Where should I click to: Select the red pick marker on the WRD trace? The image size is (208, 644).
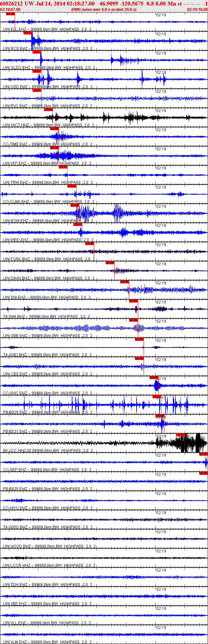(x=78, y=224)
